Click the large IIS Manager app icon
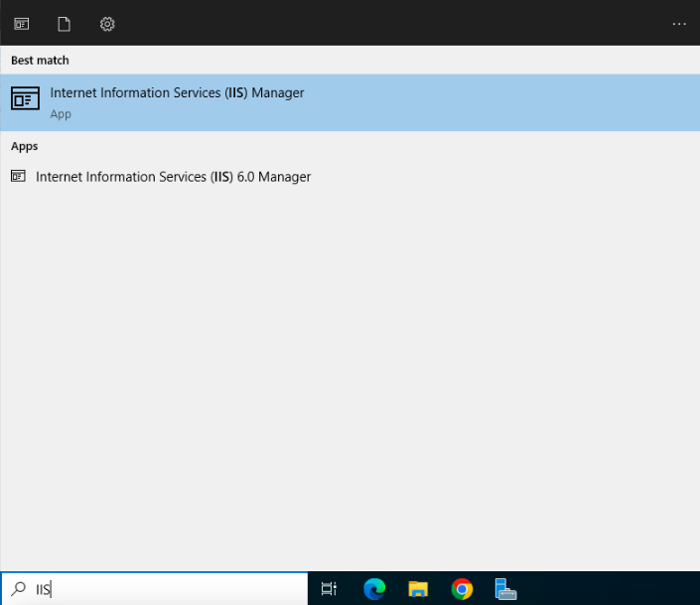 [25, 98]
